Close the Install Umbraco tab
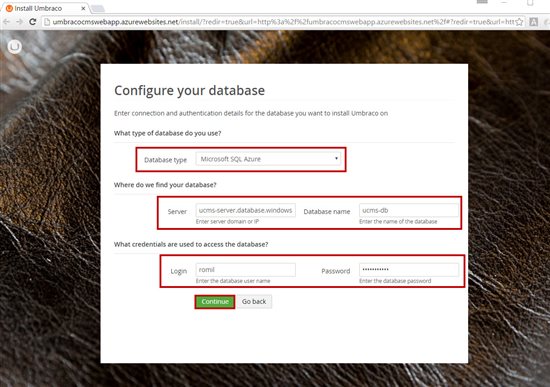The image size is (550, 387). click(83, 8)
